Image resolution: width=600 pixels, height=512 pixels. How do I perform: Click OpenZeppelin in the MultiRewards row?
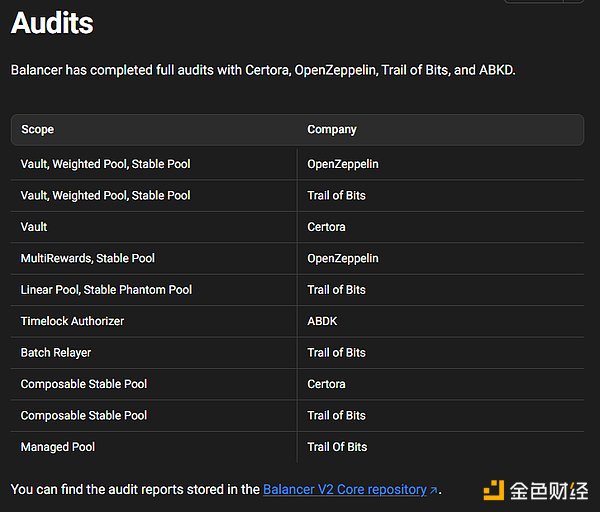click(x=343, y=258)
